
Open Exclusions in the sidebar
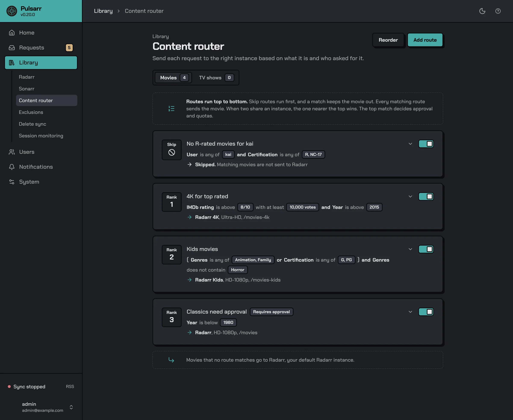(x=47, y=112)
